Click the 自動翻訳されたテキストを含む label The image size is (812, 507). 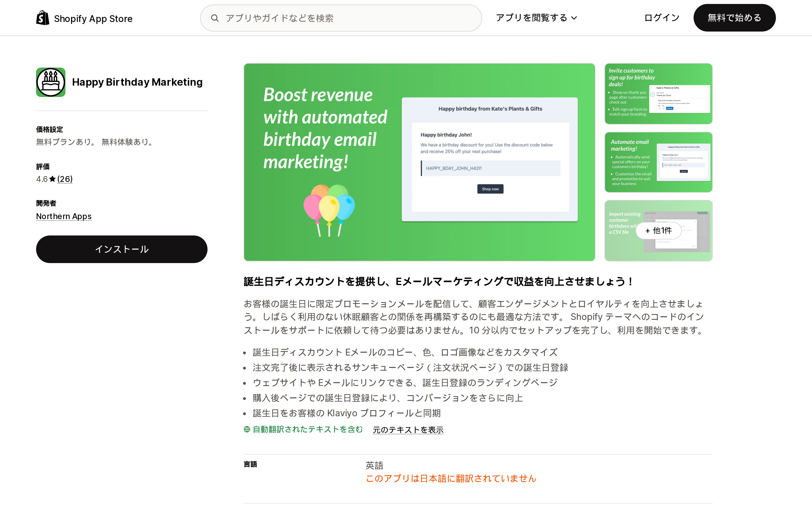[308, 430]
